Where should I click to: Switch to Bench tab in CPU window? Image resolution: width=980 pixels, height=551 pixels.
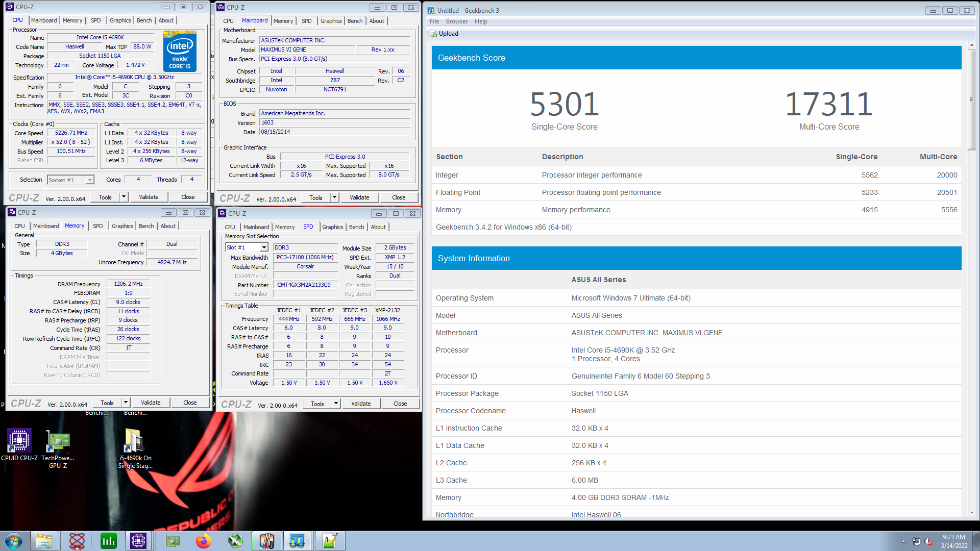tap(144, 20)
